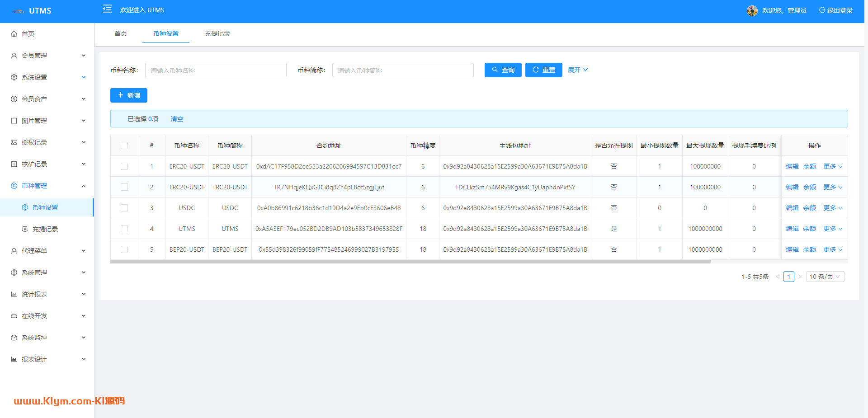Open 充提记录 in the sidebar submenu
The width and height of the screenshot is (868, 418).
45,229
